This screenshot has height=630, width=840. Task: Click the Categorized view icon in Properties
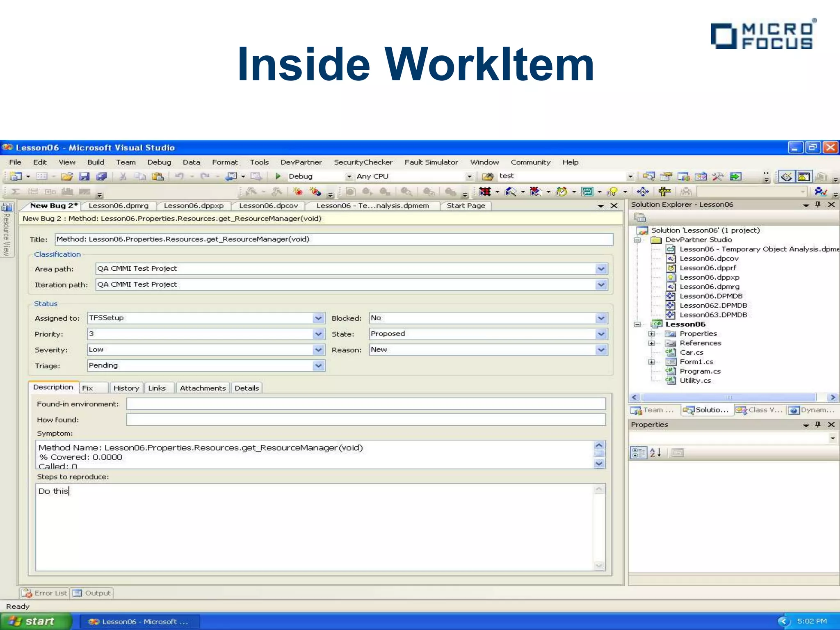[x=638, y=452]
